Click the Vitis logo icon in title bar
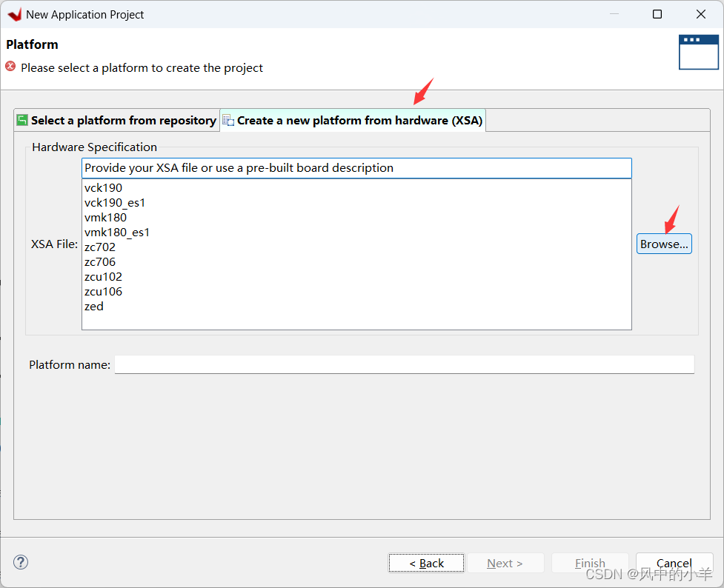 [x=15, y=14]
